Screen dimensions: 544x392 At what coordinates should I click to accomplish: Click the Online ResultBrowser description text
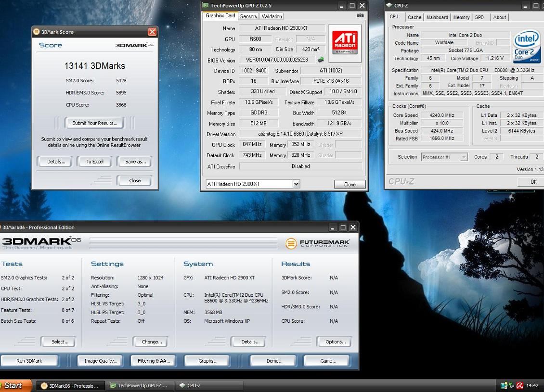click(x=94, y=142)
